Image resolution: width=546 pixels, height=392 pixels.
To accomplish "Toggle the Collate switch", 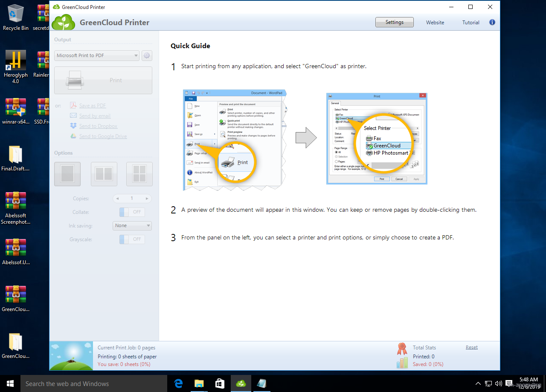I will coord(132,212).
